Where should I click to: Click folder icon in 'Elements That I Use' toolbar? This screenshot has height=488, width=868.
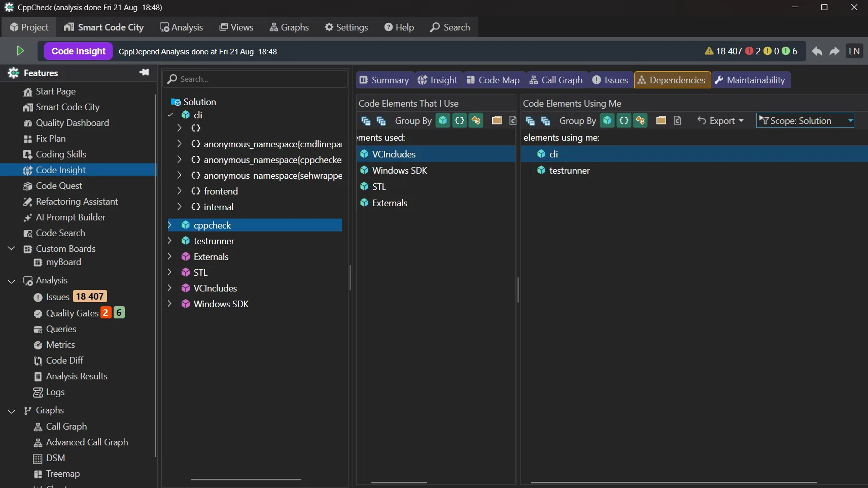[x=497, y=120]
